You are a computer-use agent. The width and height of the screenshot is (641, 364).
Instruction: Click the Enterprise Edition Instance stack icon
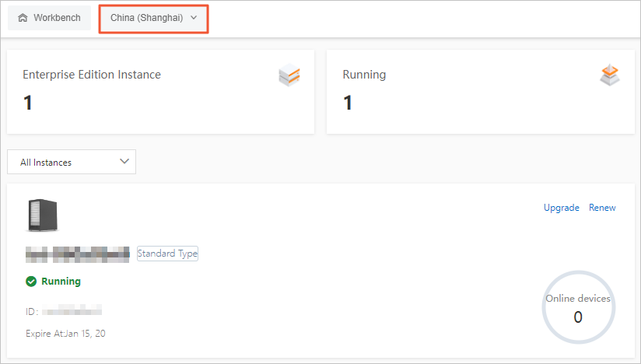289,75
